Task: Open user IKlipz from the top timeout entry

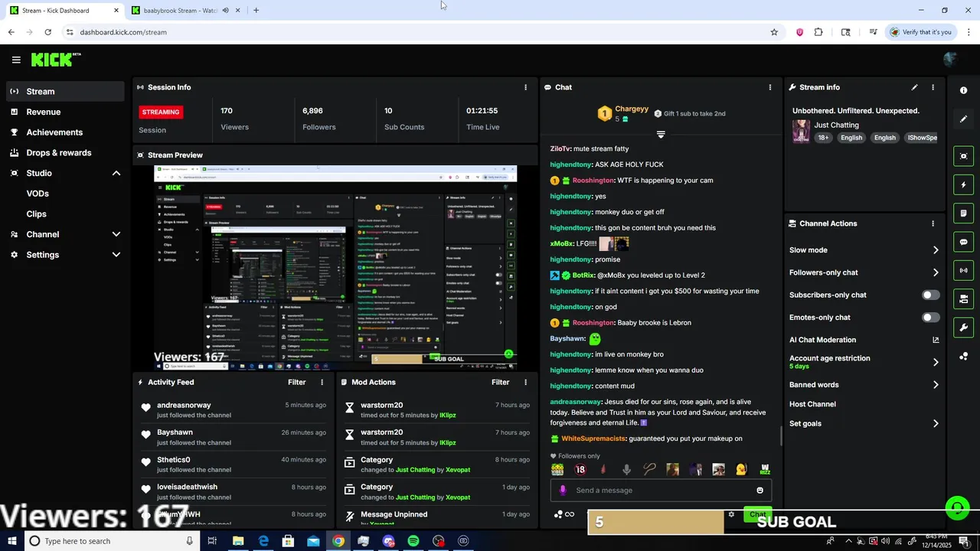Action: pyautogui.click(x=448, y=416)
